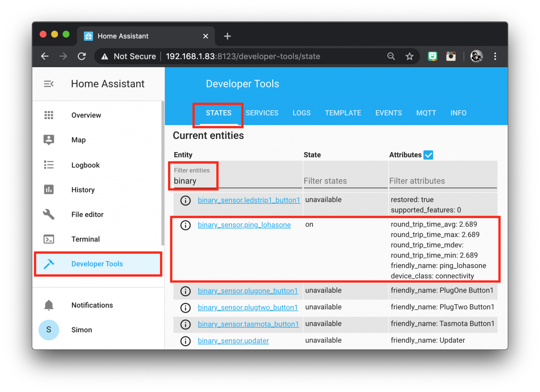540x392 pixels.
Task: Switch to the STATES tab
Action: (218, 113)
